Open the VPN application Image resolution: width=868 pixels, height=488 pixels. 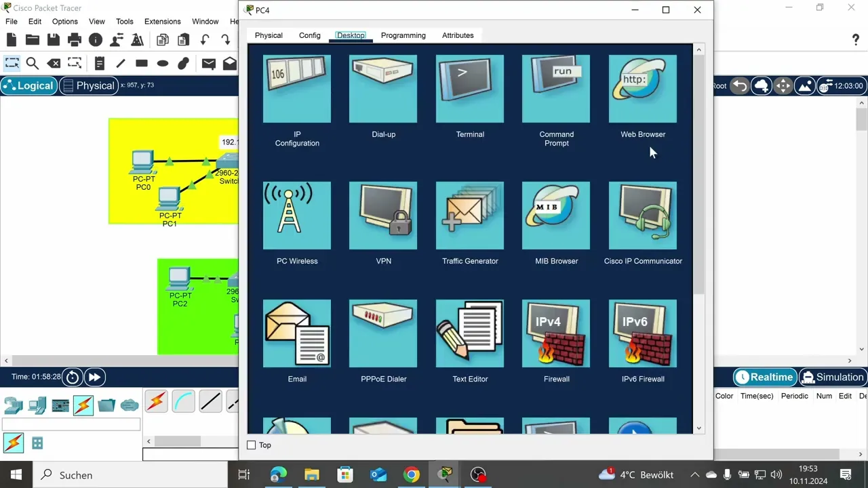(x=383, y=216)
